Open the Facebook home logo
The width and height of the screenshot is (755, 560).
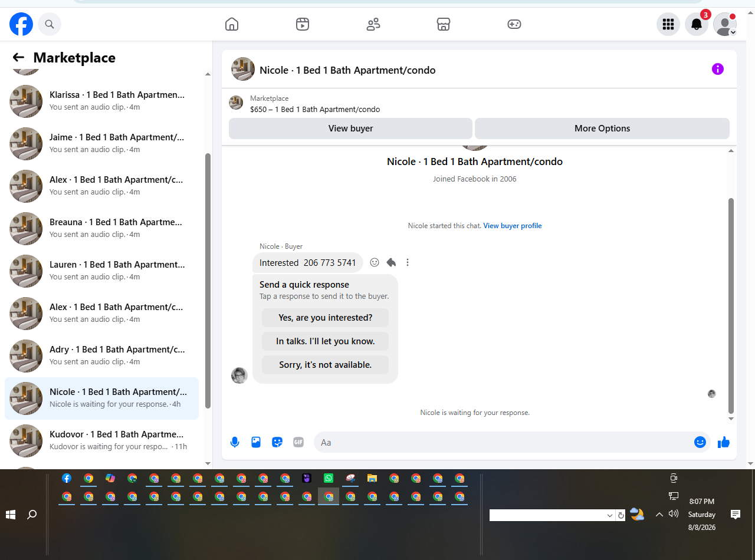21,24
